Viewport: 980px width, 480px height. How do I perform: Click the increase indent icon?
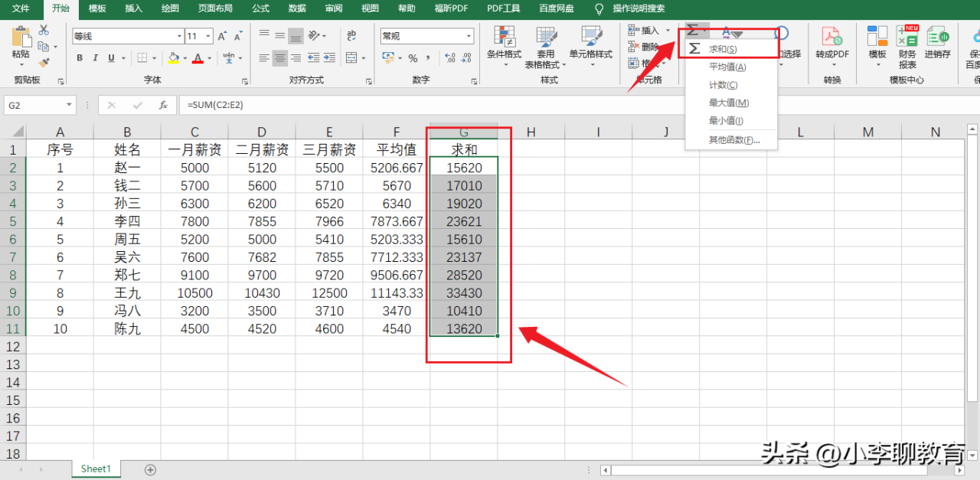coord(329,58)
